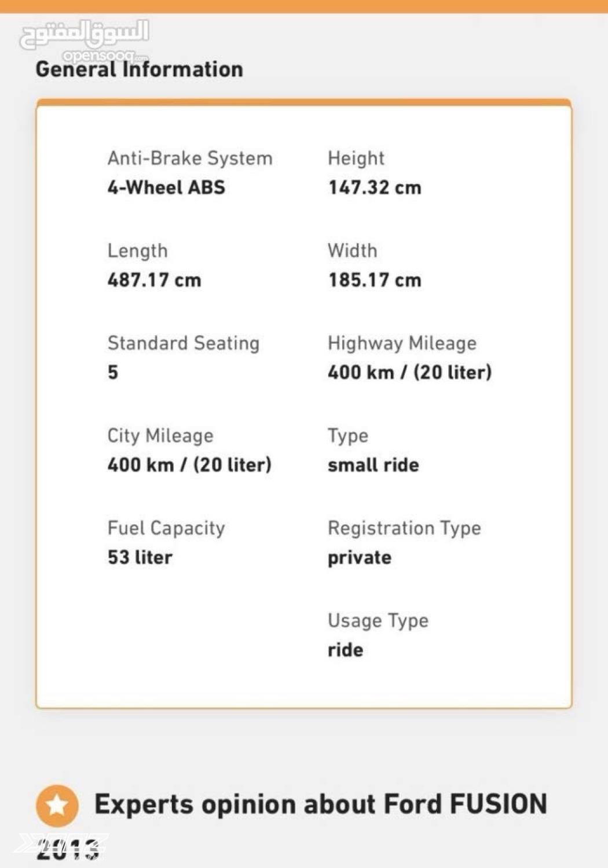608x868 pixels.
Task: Click the Height value 147.32 cm
Action: click(x=375, y=187)
